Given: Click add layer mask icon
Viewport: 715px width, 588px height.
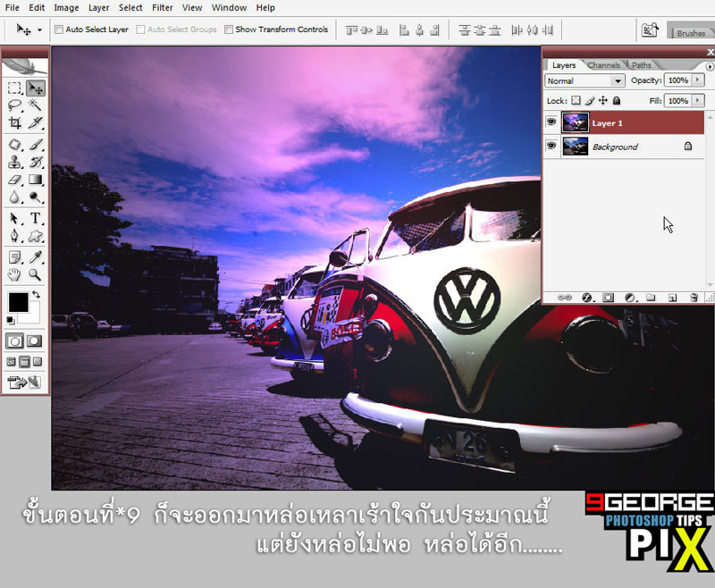Looking at the screenshot, I should click(x=608, y=298).
